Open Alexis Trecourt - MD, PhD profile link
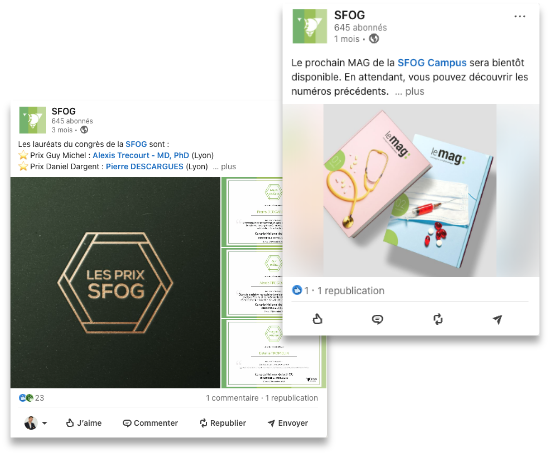This screenshot has width=550, height=455. [141, 155]
